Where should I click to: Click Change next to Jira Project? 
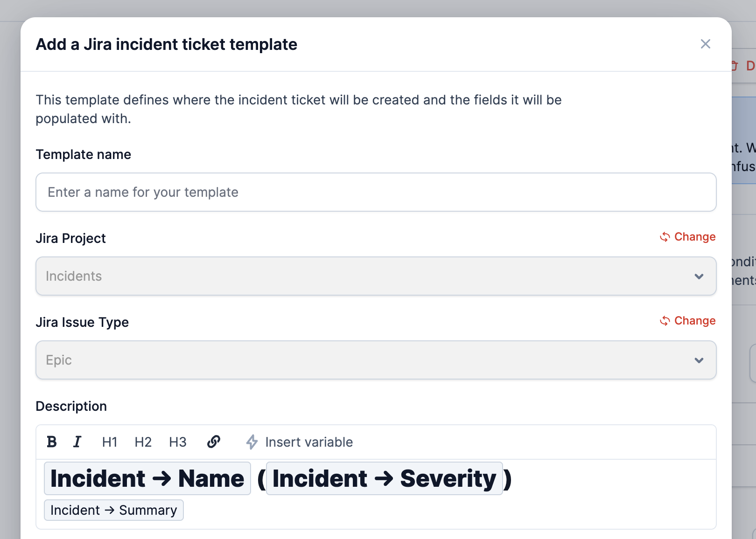coord(687,237)
